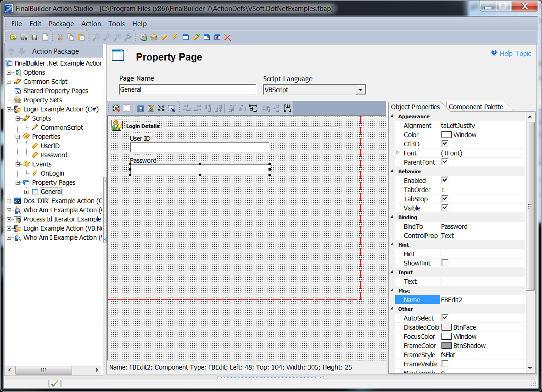542x392 pixels.
Task: Click the Cut scissors icon
Action: pos(60,37)
